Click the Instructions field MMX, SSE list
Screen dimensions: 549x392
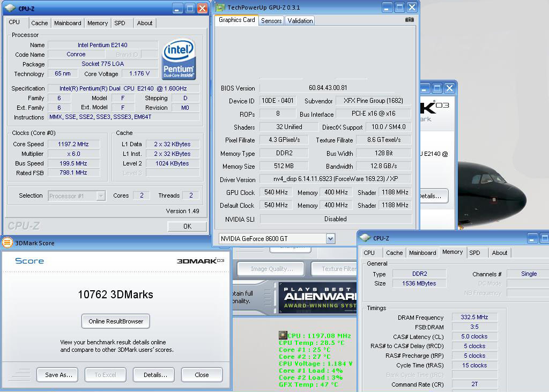click(123, 117)
